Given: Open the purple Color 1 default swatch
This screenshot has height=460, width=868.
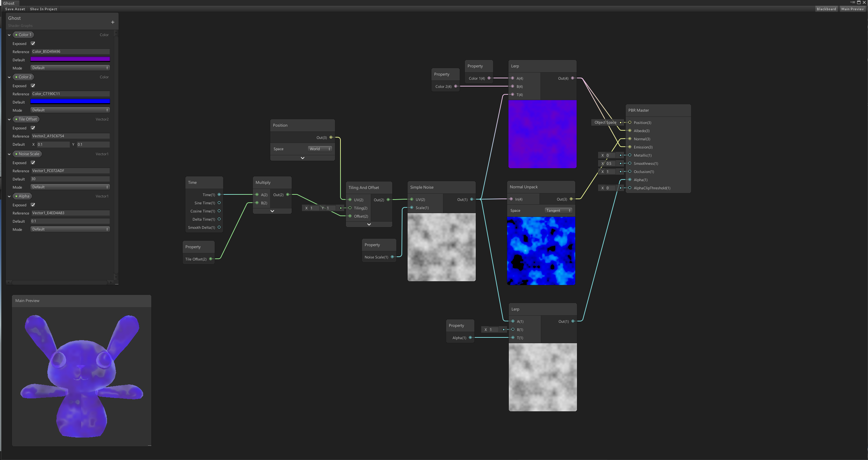Looking at the screenshot, I should [70, 60].
